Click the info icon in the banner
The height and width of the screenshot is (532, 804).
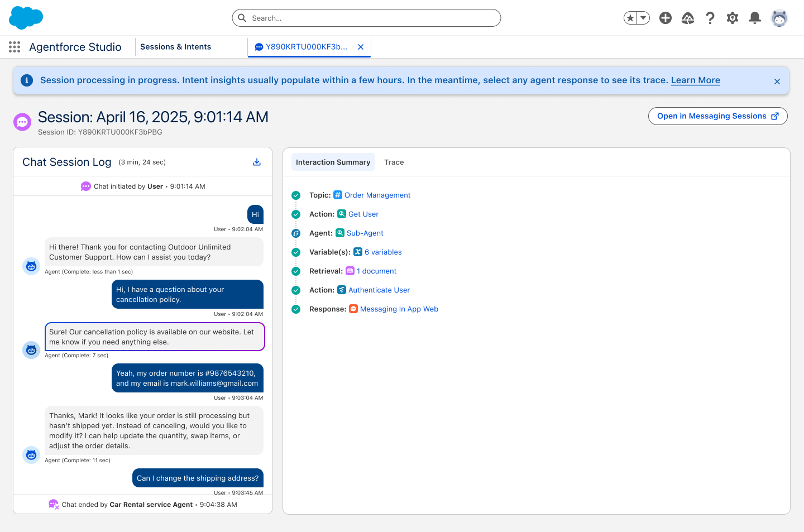click(x=27, y=80)
